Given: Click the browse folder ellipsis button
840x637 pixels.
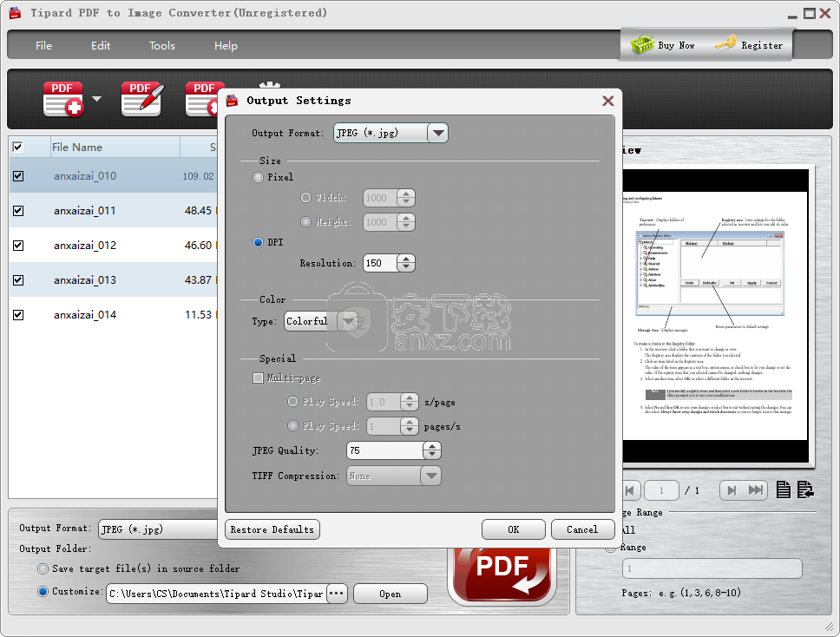Looking at the screenshot, I should (337, 594).
